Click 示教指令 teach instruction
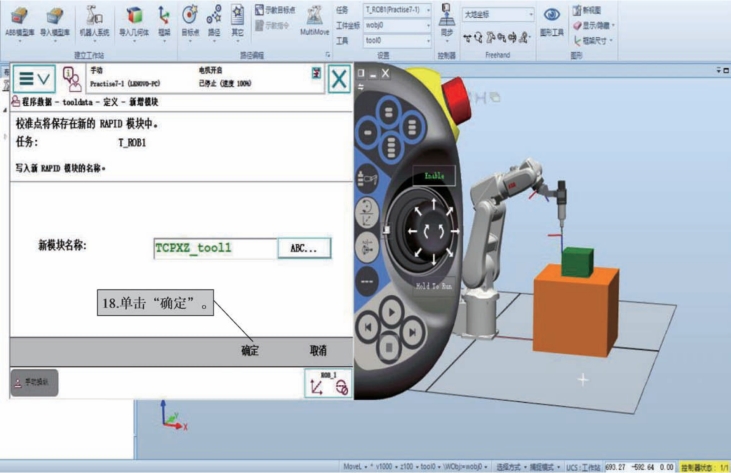 (272, 25)
